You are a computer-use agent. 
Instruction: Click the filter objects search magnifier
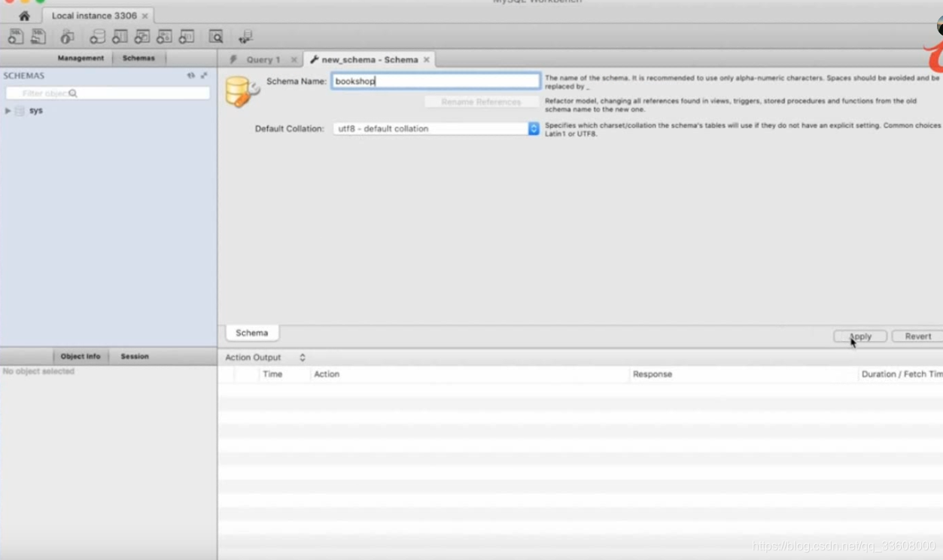coord(73,93)
